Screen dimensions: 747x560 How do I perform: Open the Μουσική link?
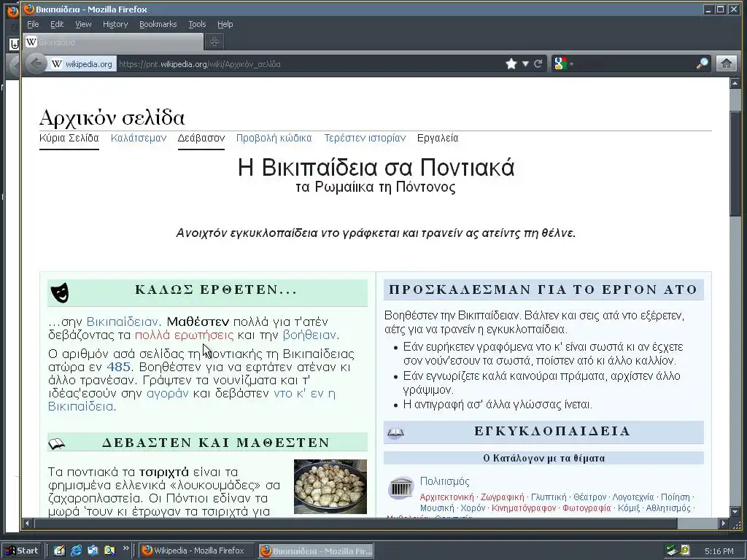[x=437, y=508]
